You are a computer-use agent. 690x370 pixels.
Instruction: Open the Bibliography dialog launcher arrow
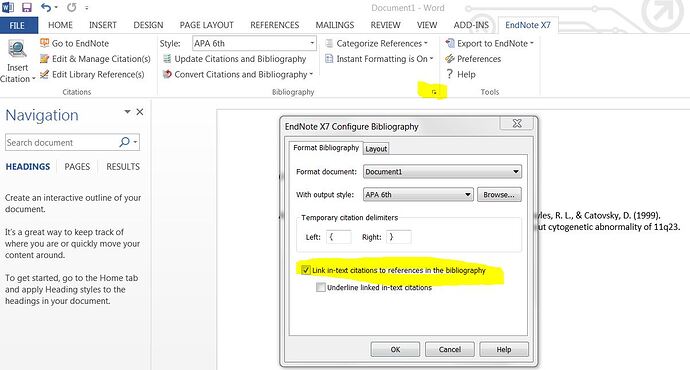click(434, 92)
